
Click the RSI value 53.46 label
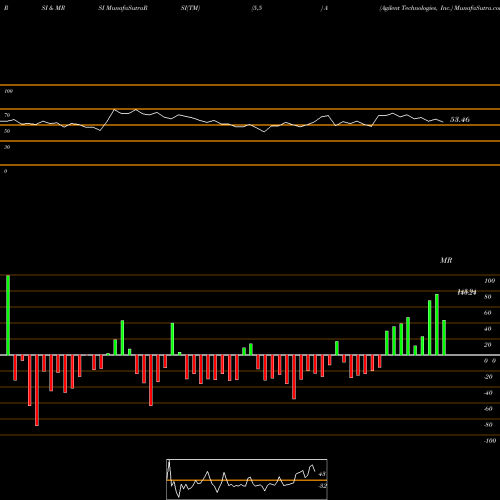(x=460, y=119)
